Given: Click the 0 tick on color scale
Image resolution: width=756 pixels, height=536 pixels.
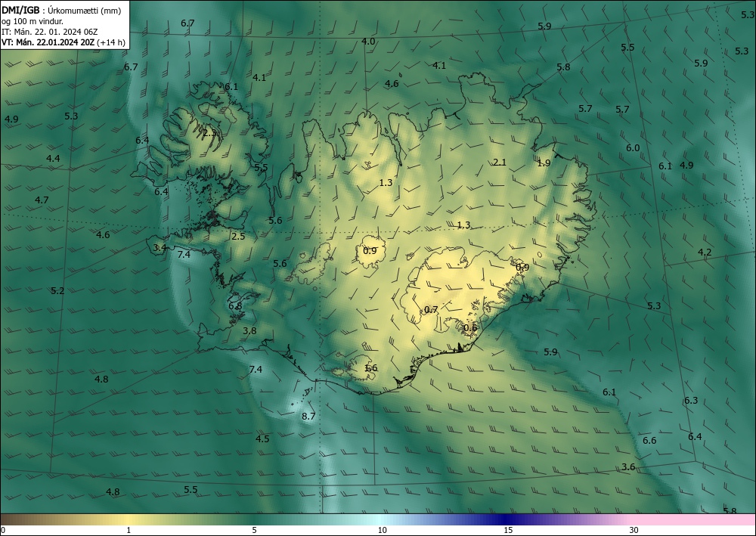Looking at the screenshot, I should [x=3, y=530].
